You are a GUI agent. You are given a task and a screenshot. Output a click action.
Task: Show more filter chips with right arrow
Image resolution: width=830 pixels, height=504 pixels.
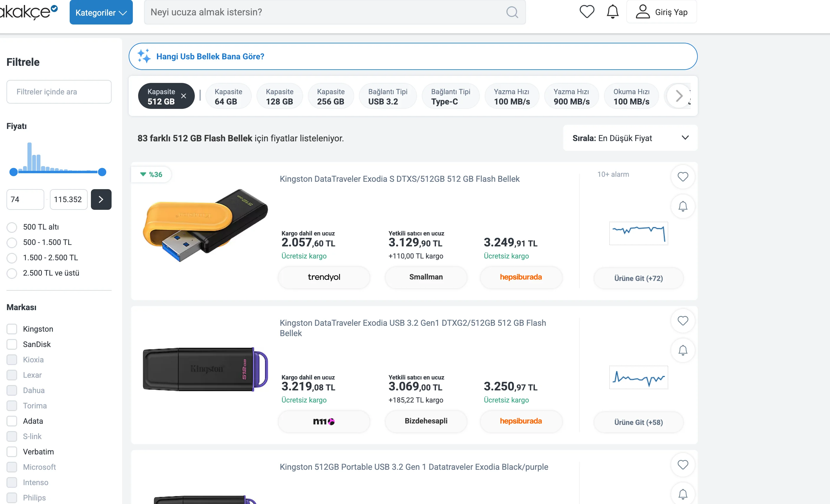pyautogui.click(x=679, y=96)
